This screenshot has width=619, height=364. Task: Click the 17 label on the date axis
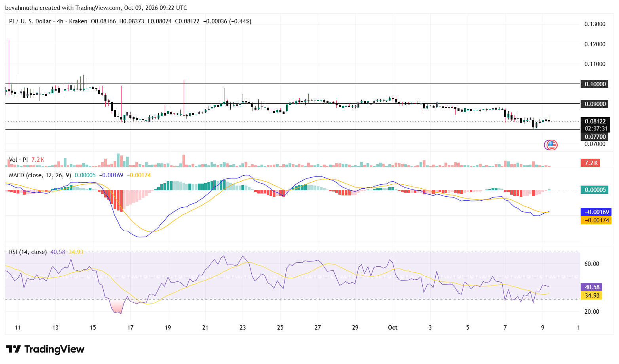pyautogui.click(x=130, y=328)
